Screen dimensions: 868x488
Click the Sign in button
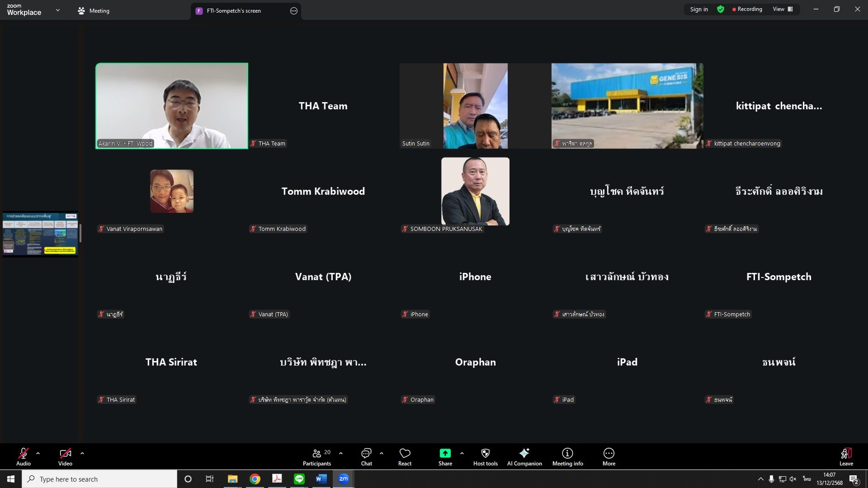coord(699,9)
